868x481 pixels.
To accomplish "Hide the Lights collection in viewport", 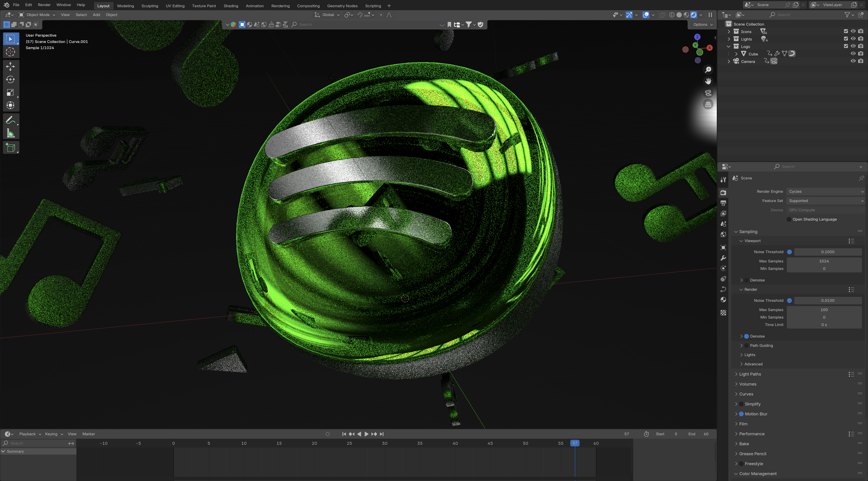I will [x=853, y=39].
